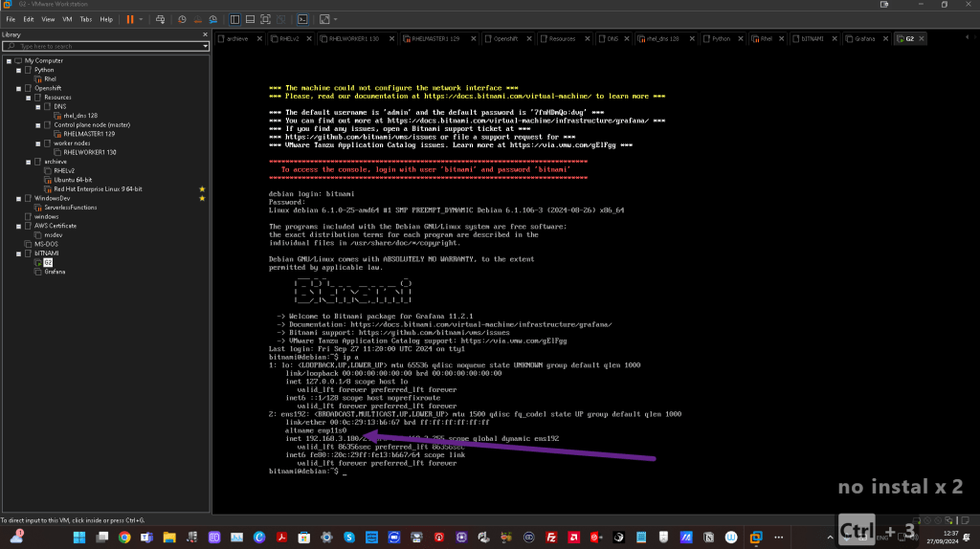
Task: Enter full screen mode icon
Action: pyautogui.click(x=266, y=19)
